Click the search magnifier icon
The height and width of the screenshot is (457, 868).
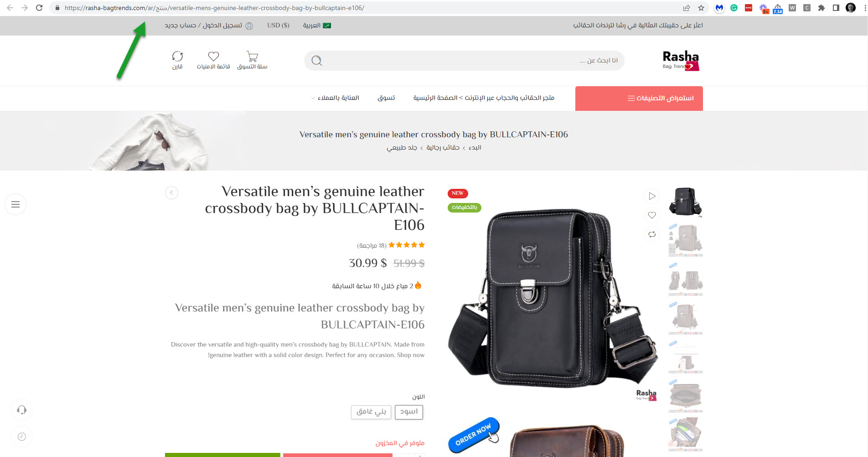coord(317,61)
